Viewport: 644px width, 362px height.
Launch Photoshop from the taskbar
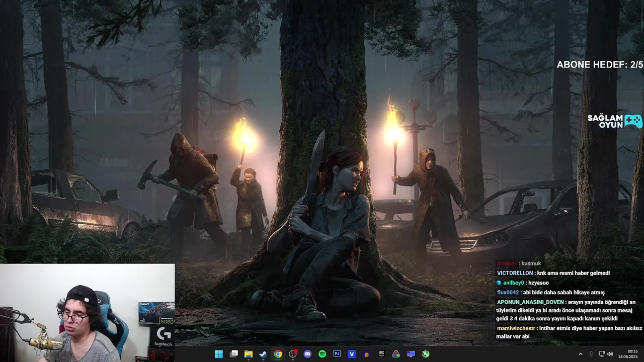337,354
